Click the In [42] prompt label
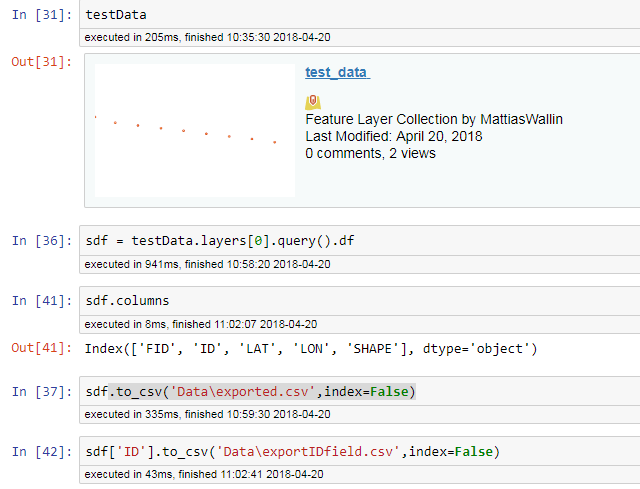Screen dimensions: 640x489 (42, 451)
